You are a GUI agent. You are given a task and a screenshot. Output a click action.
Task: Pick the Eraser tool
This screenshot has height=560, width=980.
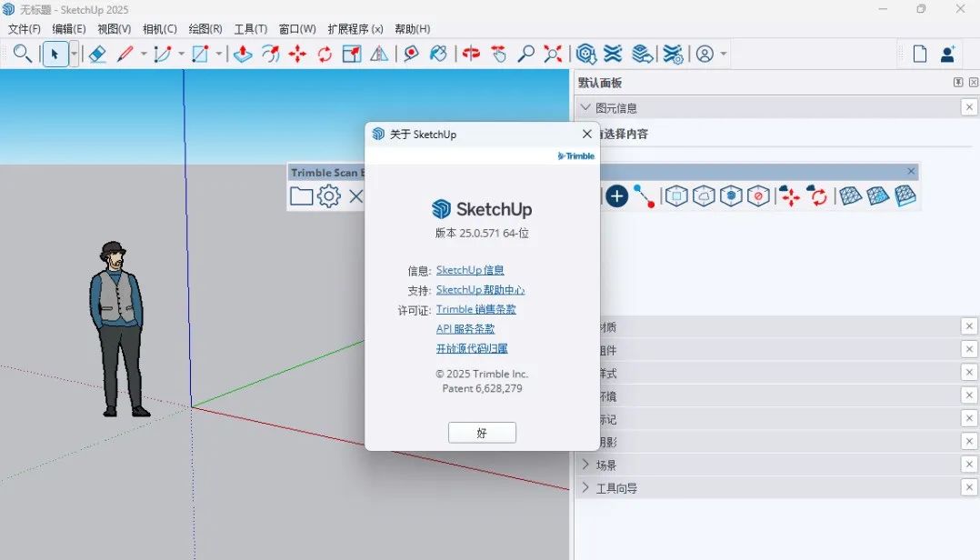(97, 54)
